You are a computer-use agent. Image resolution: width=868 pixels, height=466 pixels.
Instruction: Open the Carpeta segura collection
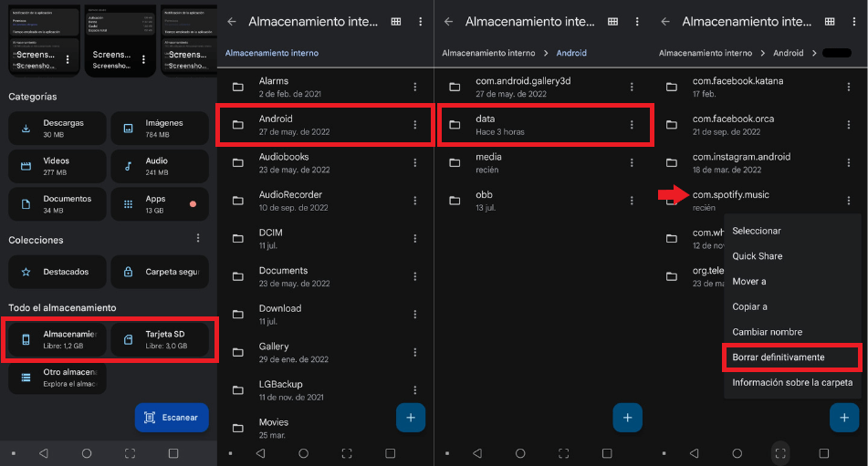point(160,272)
